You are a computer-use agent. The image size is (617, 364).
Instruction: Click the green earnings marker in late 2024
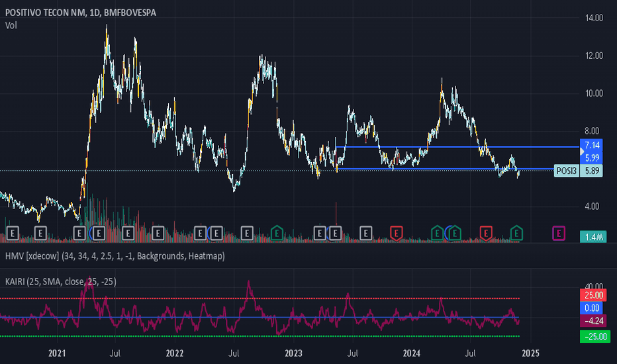click(516, 233)
